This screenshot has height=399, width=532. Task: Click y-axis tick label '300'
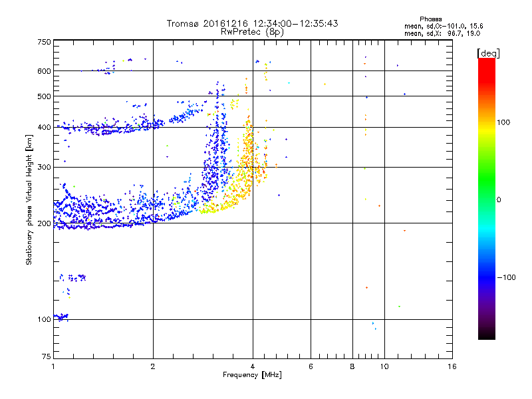[x=44, y=167]
